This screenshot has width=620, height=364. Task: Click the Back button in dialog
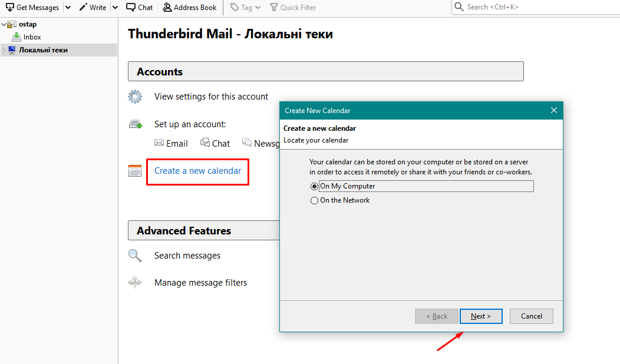tap(437, 316)
